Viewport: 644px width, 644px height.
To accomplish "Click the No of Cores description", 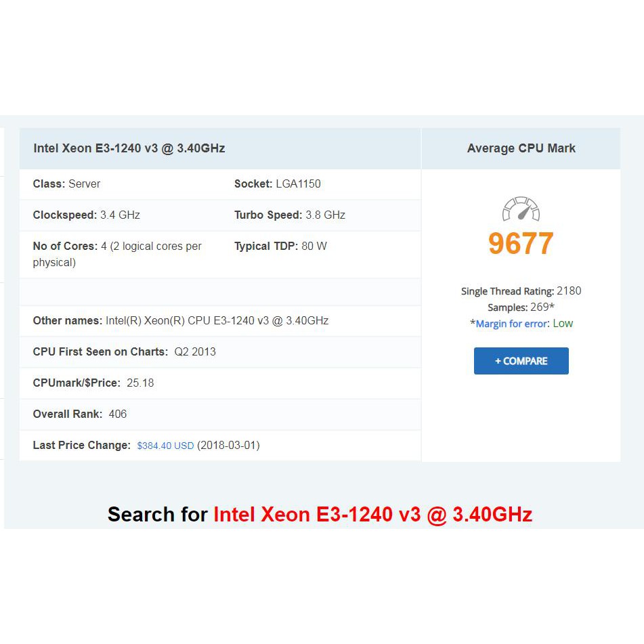I will pyautogui.click(x=116, y=254).
